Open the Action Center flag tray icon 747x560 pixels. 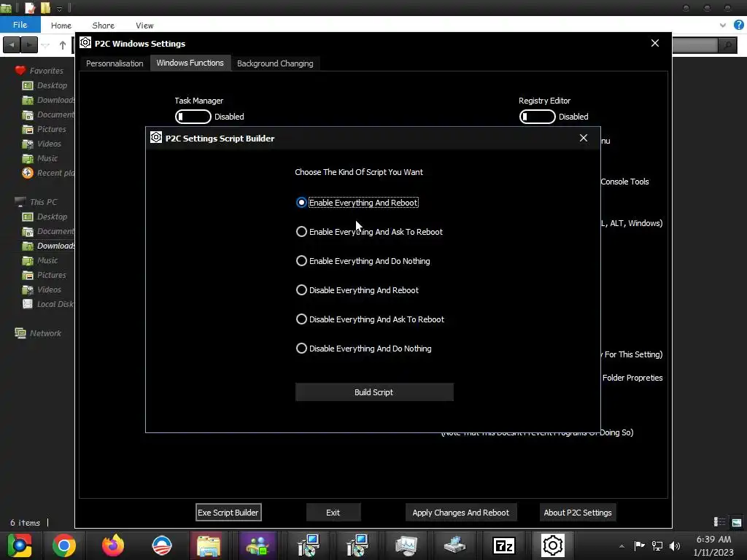[x=639, y=545]
